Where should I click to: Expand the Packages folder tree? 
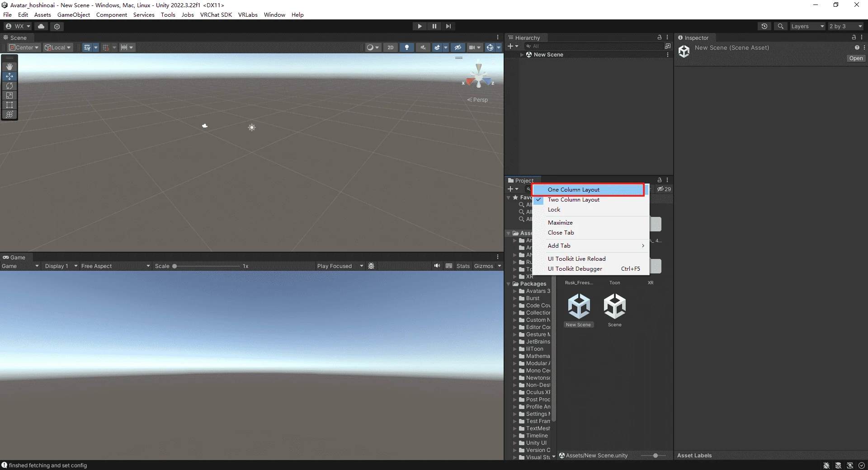pyautogui.click(x=509, y=284)
